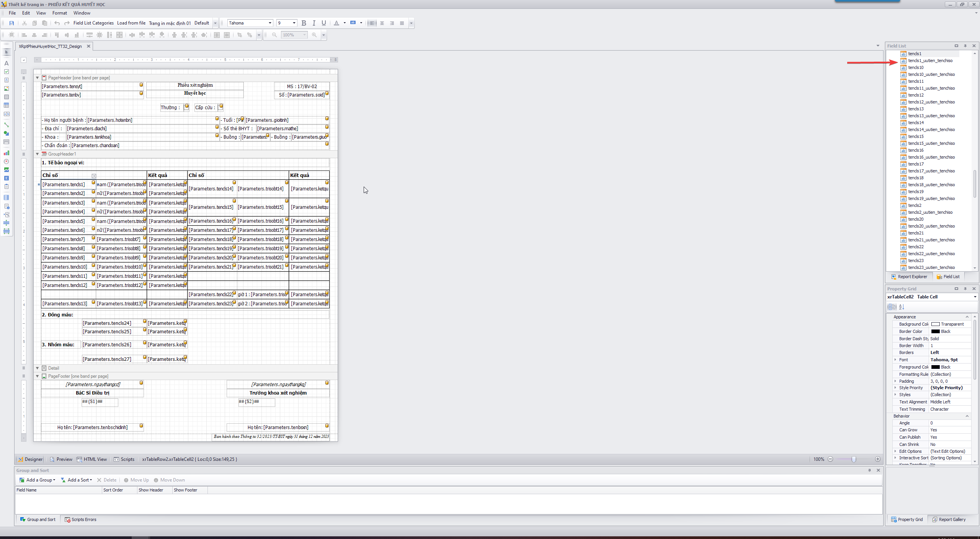The width and height of the screenshot is (980, 539).
Task: Click Load from file button
Action: pos(131,23)
